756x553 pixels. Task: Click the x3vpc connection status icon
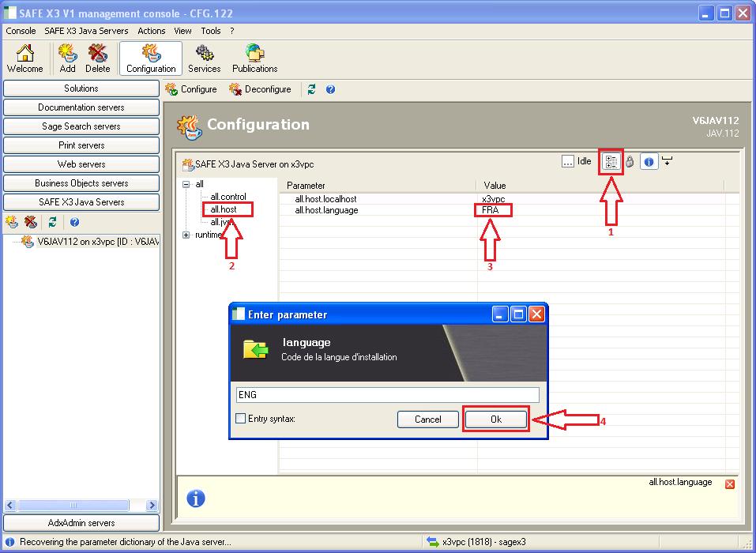pos(432,542)
